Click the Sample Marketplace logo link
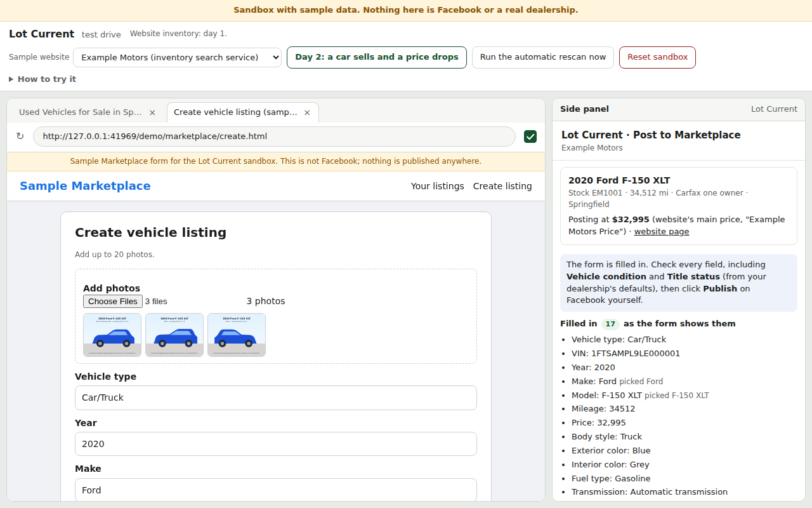This screenshot has width=812, height=508. coord(85,186)
